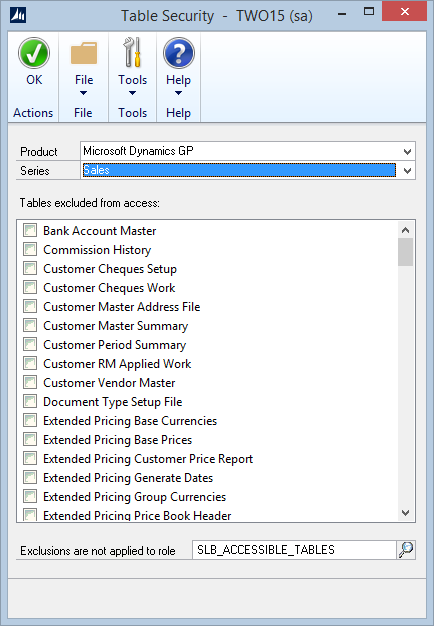The height and width of the screenshot is (626, 434).
Task: Select the 'Document Type Setup File' row text
Action: click(113, 402)
